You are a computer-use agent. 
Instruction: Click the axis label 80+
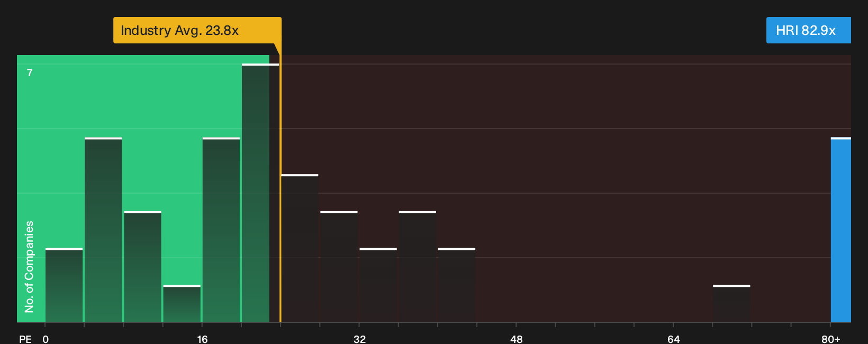[831, 339]
